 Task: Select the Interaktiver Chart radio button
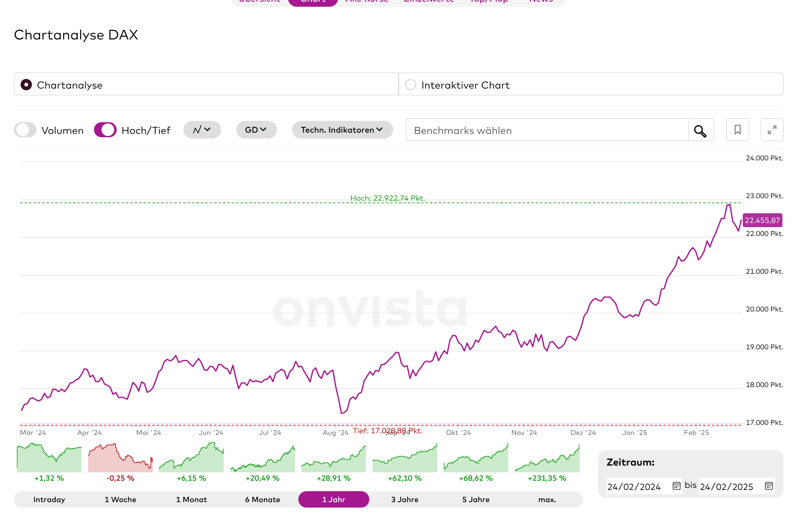(x=410, y=85)
